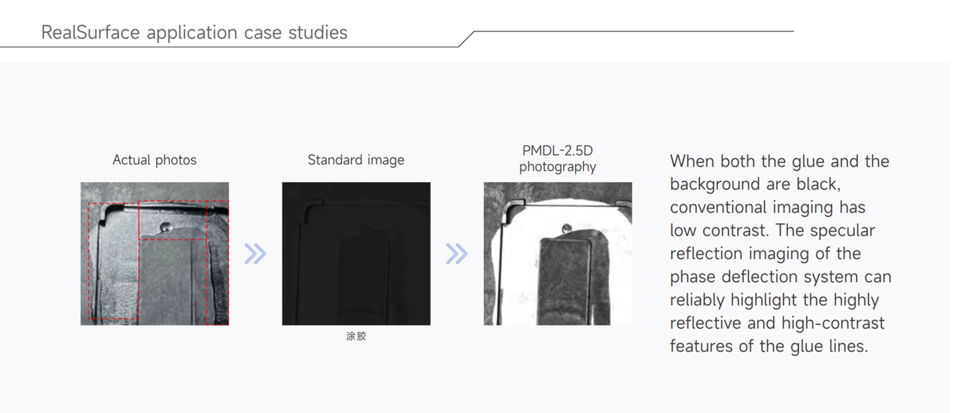
Task: Select the PMDL-2.5D photography result image
Action: 558,254
